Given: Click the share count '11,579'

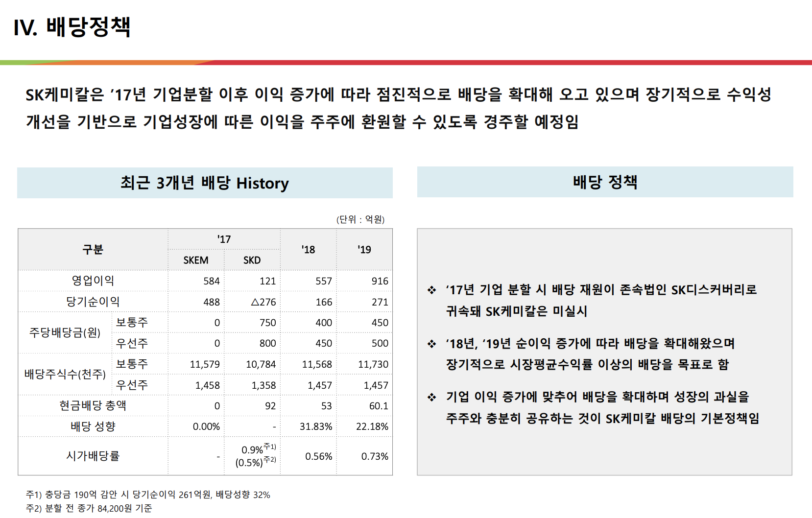Looking at the screenshot, I should [205, 364].
